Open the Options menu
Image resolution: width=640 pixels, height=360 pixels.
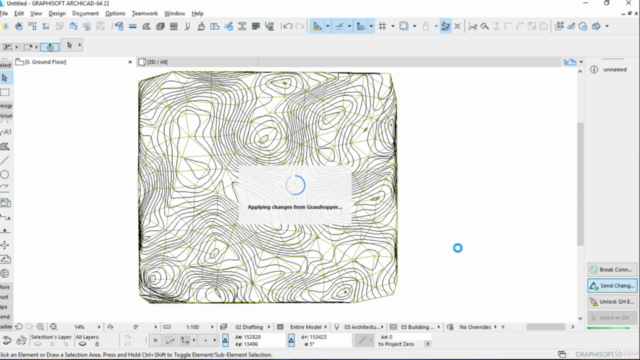click(115, 13)
